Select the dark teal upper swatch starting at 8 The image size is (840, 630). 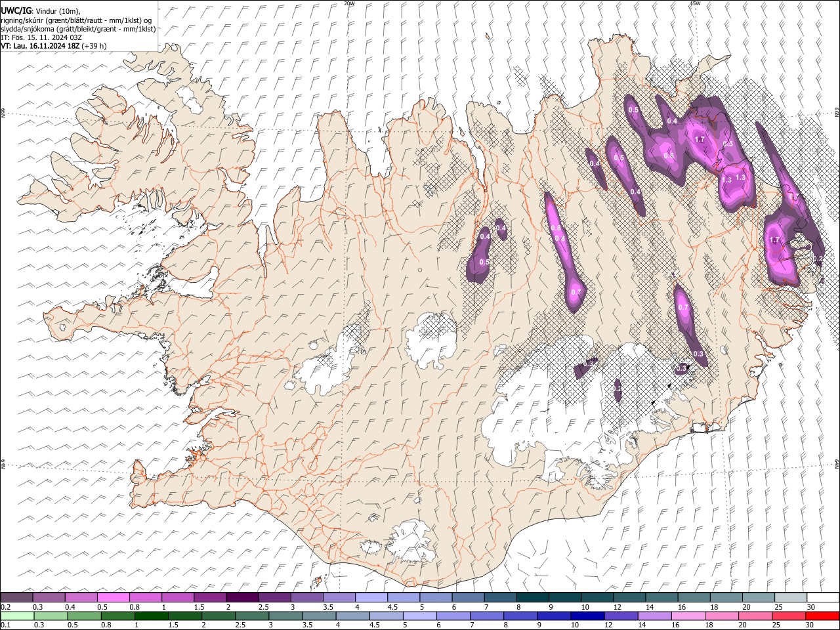click(x=532, y=597)
